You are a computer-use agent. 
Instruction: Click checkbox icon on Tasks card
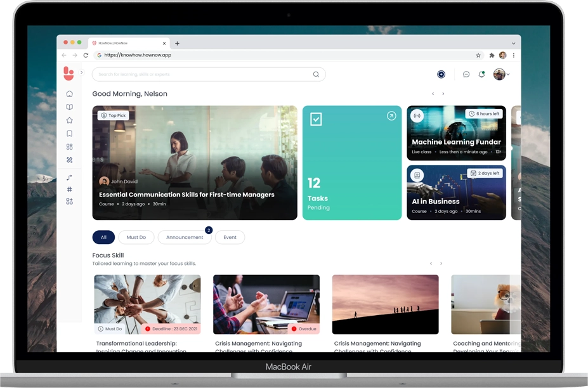(x=316, y=119)
